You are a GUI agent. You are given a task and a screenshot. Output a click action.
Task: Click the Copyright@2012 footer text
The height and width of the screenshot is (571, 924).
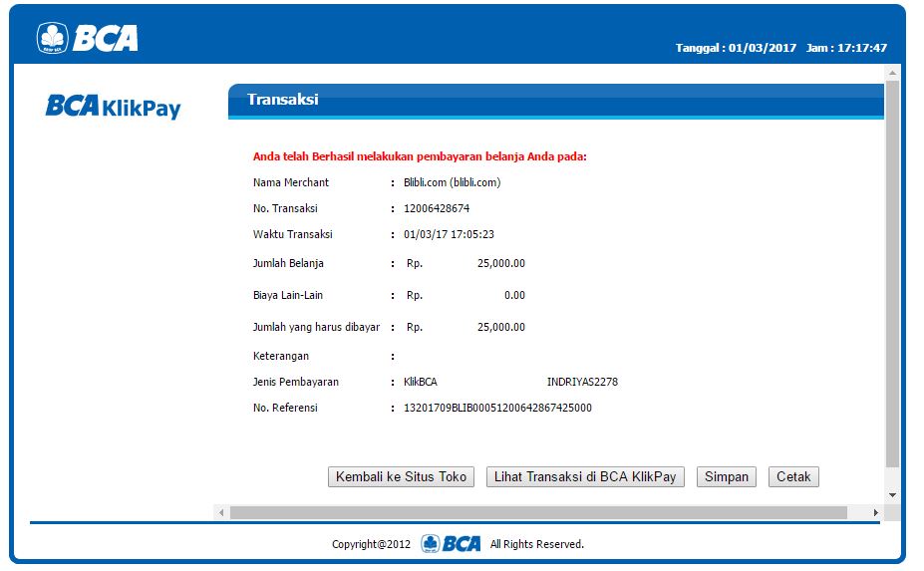tap(371, 544)
